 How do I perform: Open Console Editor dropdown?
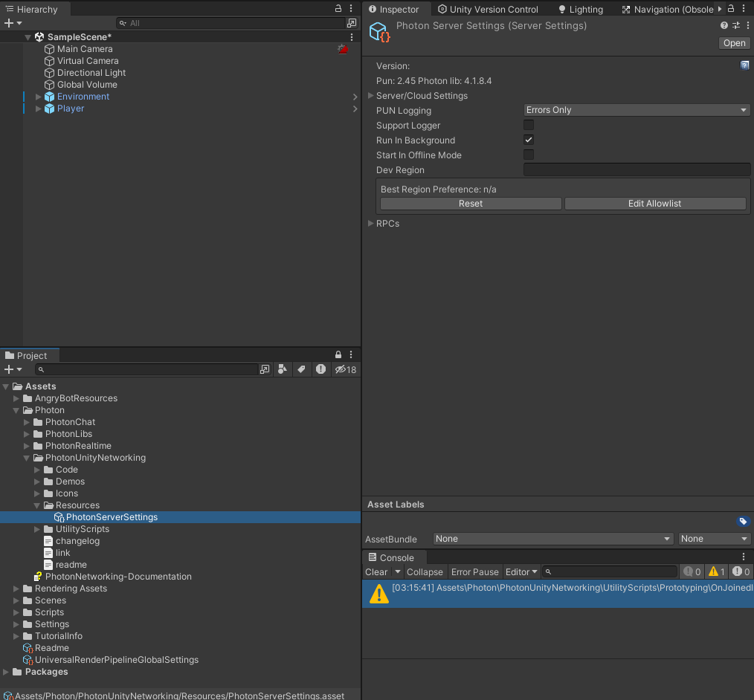coord(521,571)
